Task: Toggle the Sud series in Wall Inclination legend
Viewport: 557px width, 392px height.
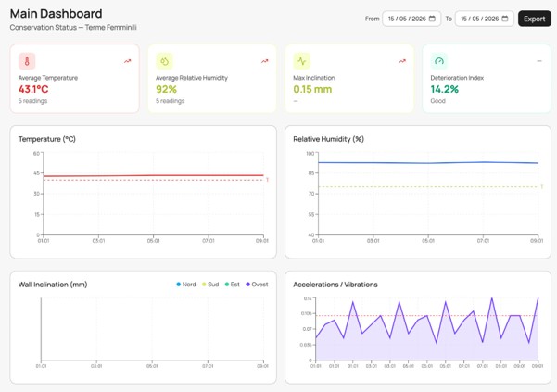Action: click(210, 285)
